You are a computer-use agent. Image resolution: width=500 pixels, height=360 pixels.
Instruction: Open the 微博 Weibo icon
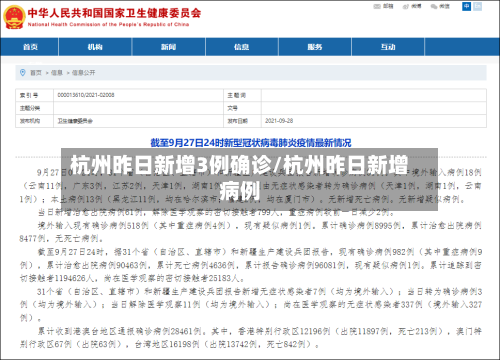[x=406, y=6]
